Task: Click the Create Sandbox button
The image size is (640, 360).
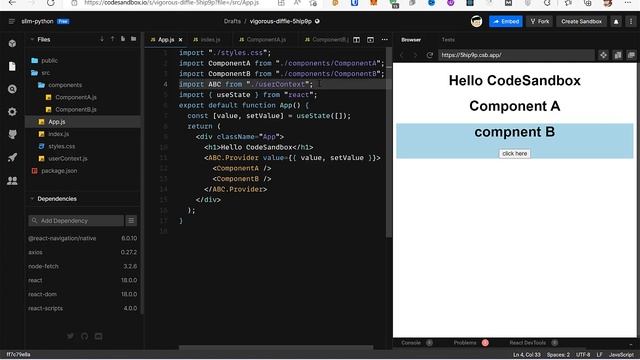Action: [581, 21]
